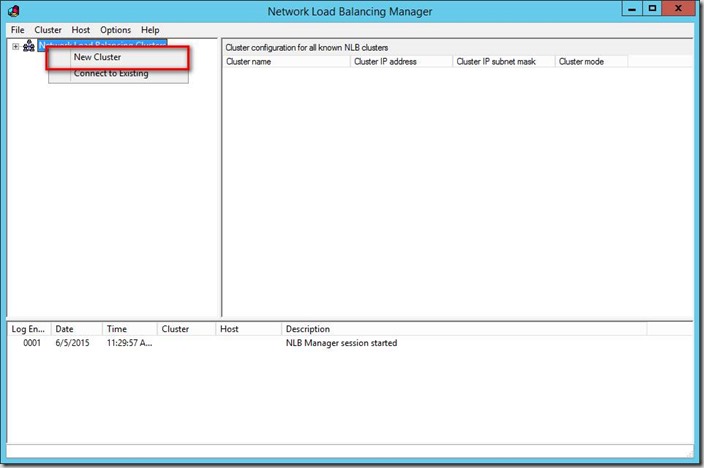704x468 pixels.
Task: Click the Cluster IP subnet mask header
Action: [503, 61]
